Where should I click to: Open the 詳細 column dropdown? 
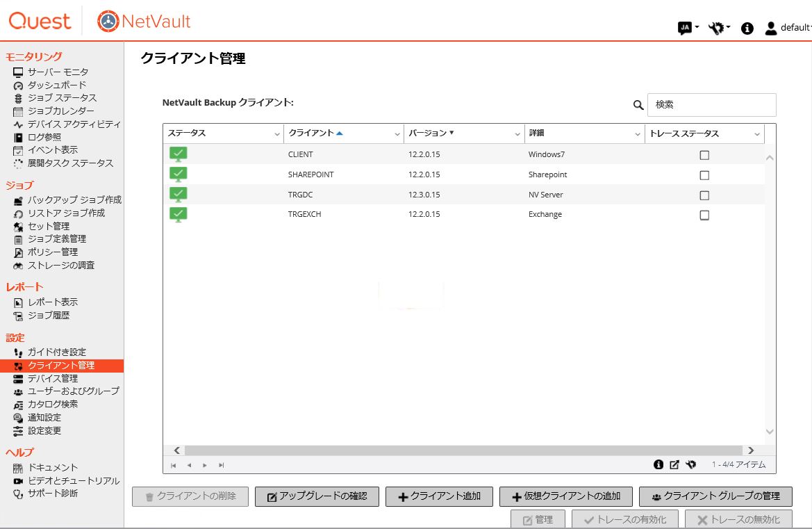[x=638, y=134]
